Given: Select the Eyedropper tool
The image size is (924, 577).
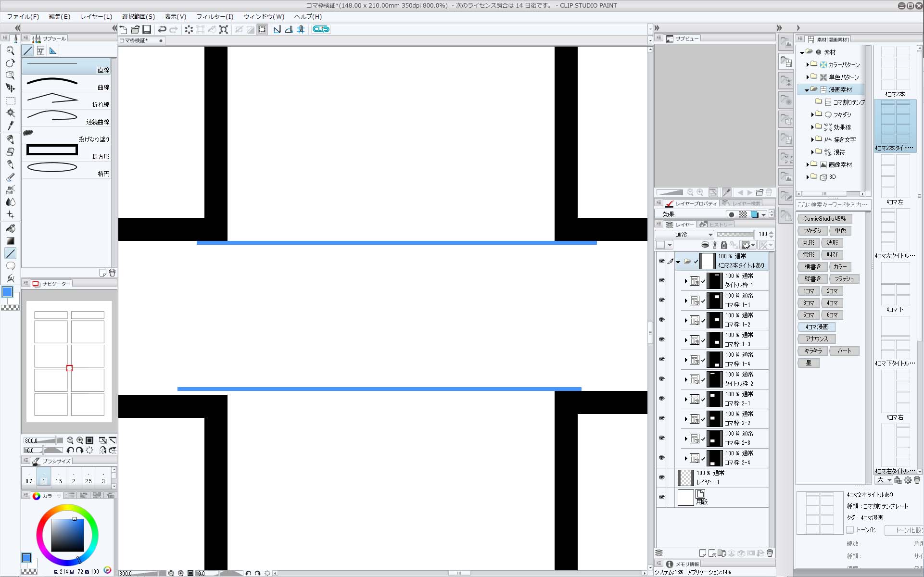Looking at the screenshot, I should point(10,125).
